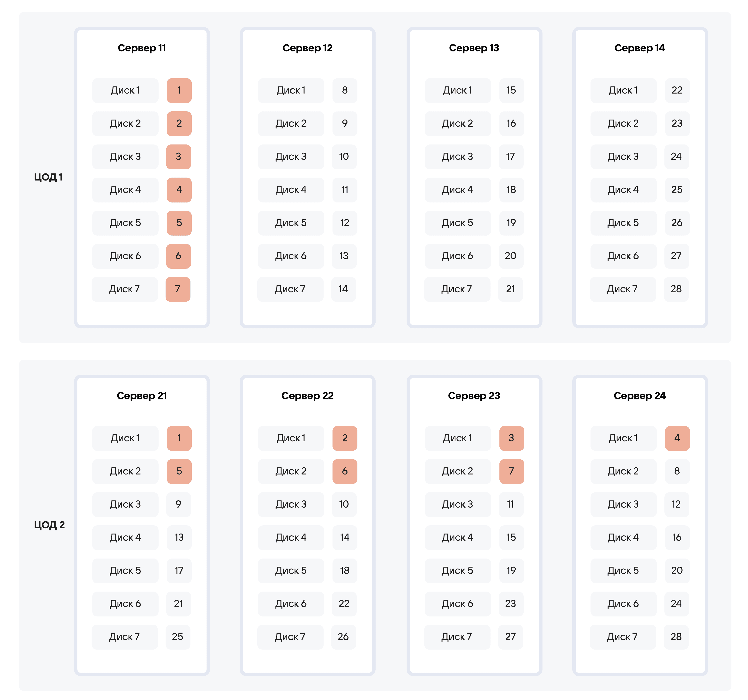Click block 25 in Сервер 21

pyautogui.click(x=178, y=637)
